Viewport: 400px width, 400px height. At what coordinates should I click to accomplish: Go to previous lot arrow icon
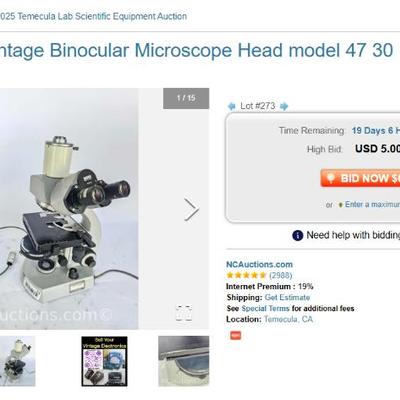tap(231, 106)
